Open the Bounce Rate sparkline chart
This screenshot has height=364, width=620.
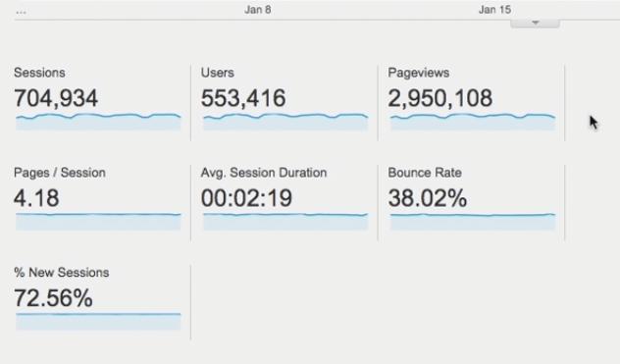pyautogui.click(x=473, y=222)
